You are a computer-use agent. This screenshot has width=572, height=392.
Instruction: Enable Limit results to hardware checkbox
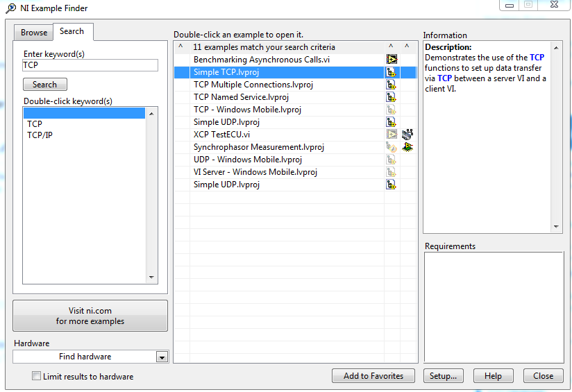click(36, 376)
